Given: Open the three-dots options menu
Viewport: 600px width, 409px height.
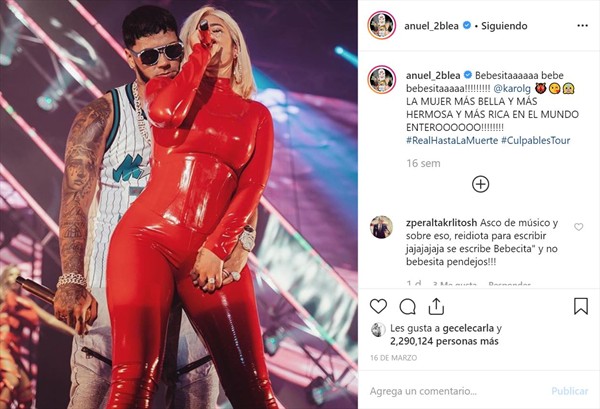Looking at the screenshot, I should pyautogui.click(x=582, y=26).
